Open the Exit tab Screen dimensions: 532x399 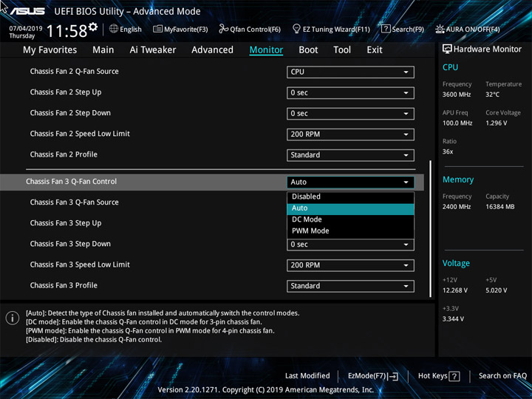(375, 50)
